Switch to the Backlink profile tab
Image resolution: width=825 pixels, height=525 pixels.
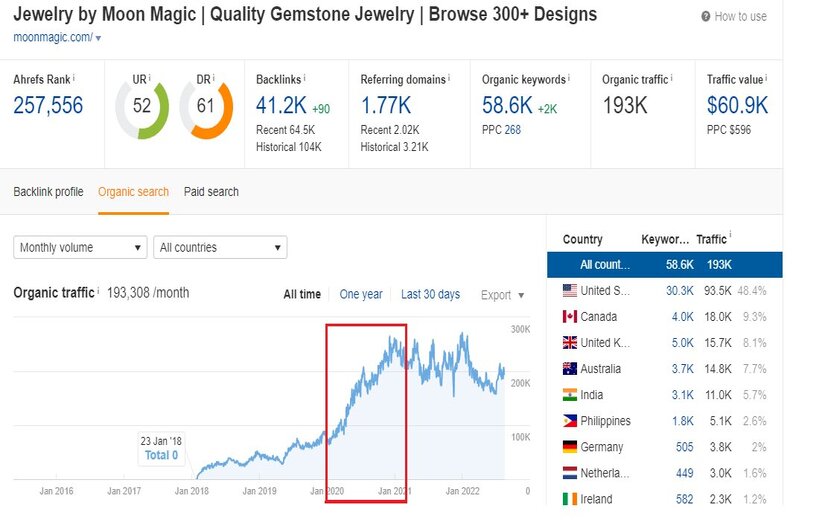pos(48,192)
